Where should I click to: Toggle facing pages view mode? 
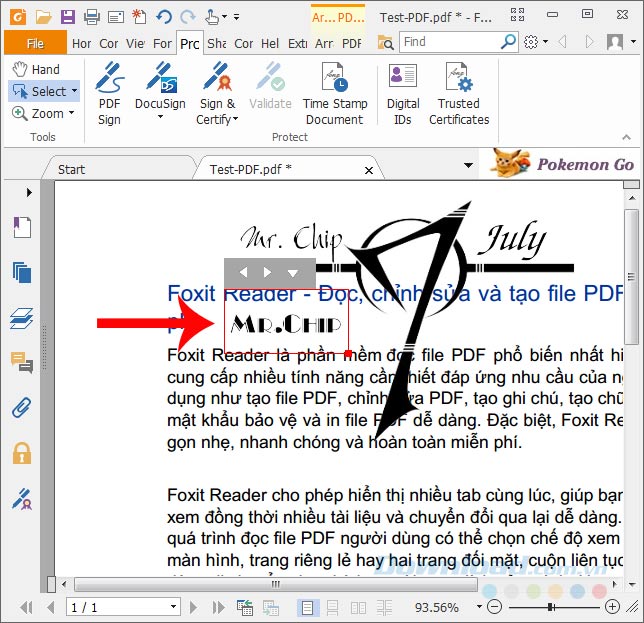[x=359, y=607]
